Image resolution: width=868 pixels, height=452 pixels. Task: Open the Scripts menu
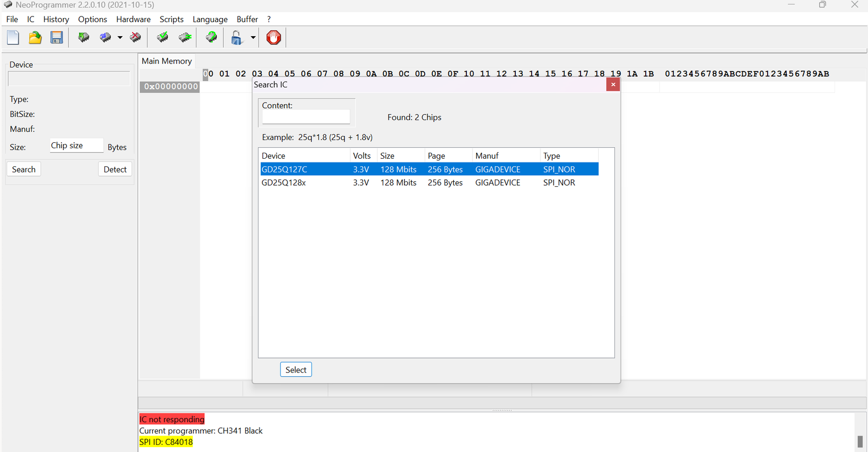click(171, 19)
